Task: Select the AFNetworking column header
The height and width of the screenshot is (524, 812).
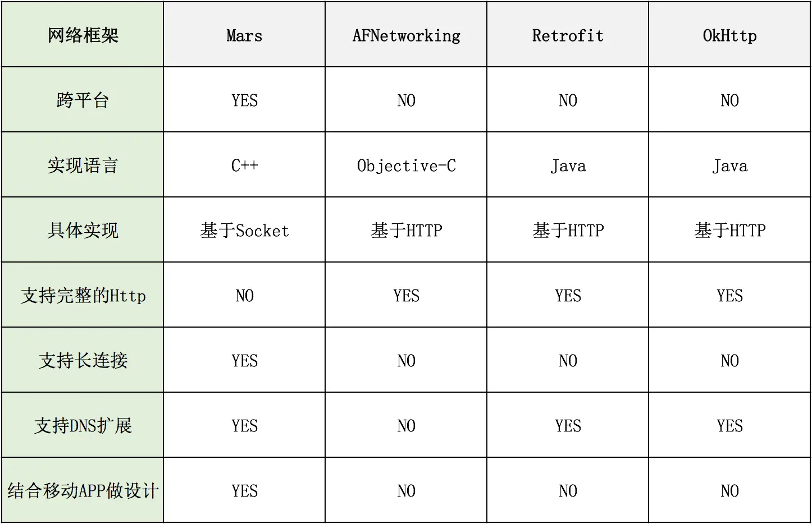Action: click(406, 35)
